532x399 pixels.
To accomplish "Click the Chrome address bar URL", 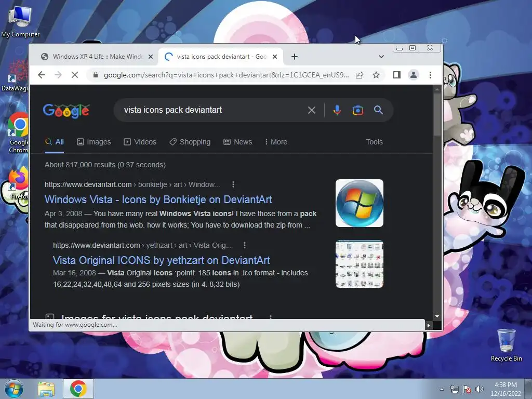I will tap(226, 75).
